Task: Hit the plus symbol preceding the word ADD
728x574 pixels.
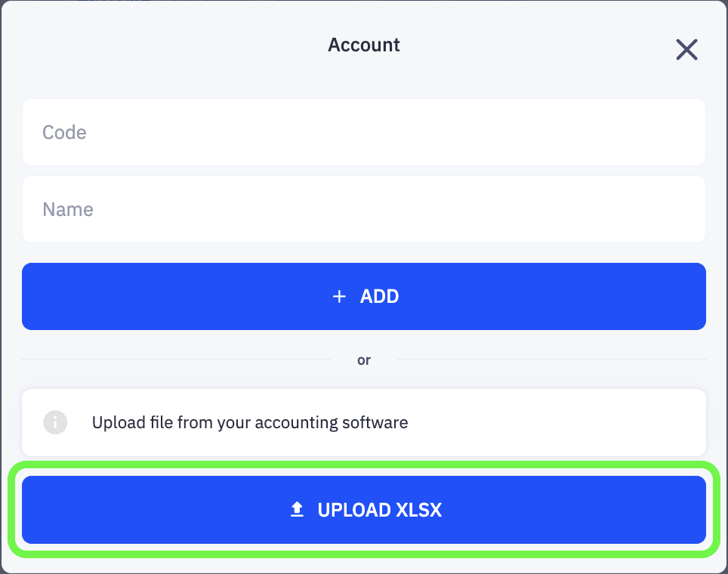Action: (339, 296)
